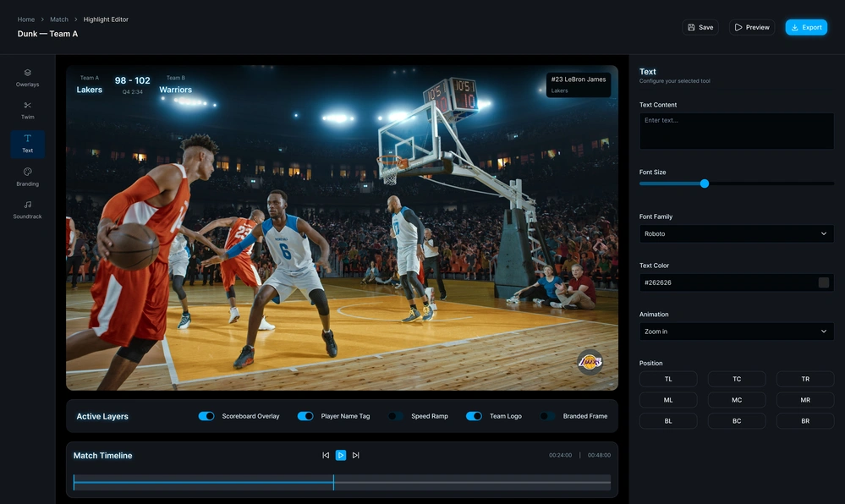Open the Soundtrack music tool
Viewport: 845px width, 504px height.
click(27, 205)
